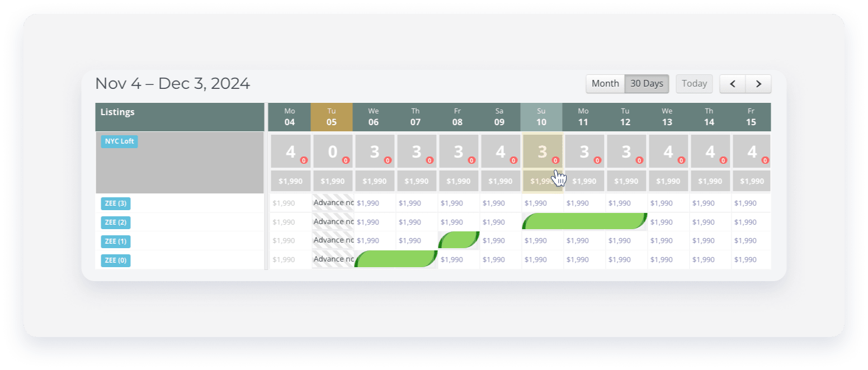Click ZEE (3) price on Fr 15
The image size is (868, 370).
[745, 203]
